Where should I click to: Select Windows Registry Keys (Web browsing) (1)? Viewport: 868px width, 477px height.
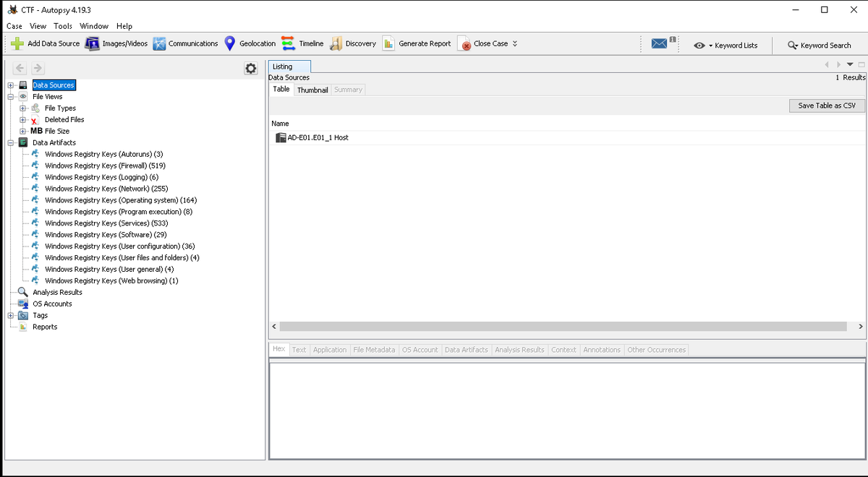(111, 280)
